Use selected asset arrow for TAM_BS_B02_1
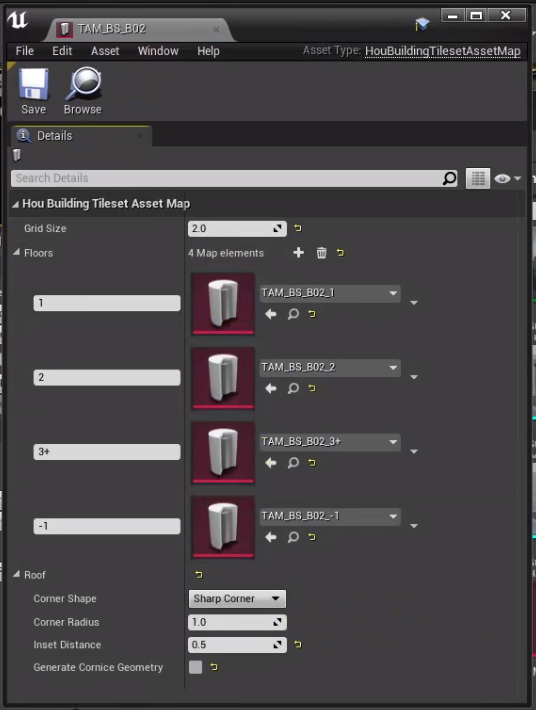Viewport: 536px width, 710px height. click(271, 314)
